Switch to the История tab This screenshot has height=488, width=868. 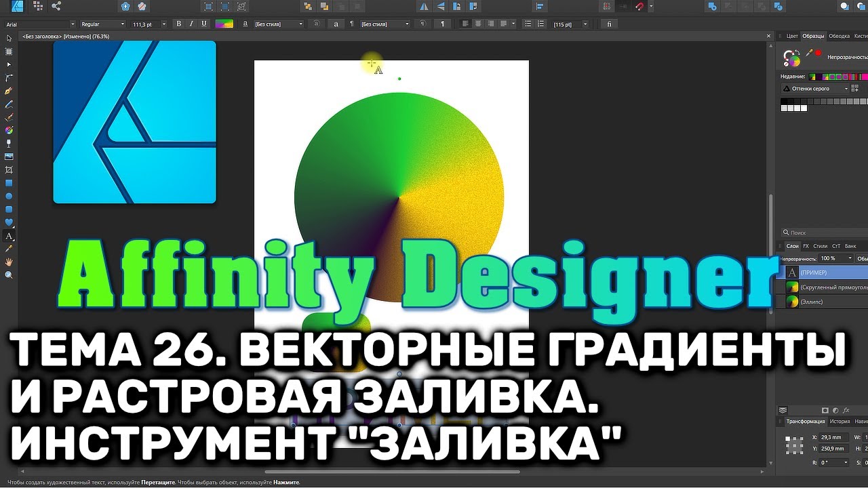(x=840, y=421)
